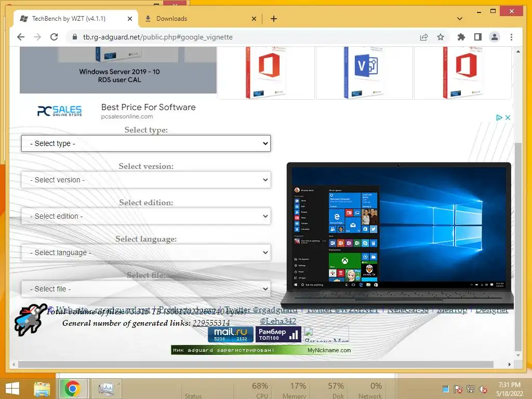Click the network tray icon
Viewport: 532px width, 399px height.
tap(470, 389)
